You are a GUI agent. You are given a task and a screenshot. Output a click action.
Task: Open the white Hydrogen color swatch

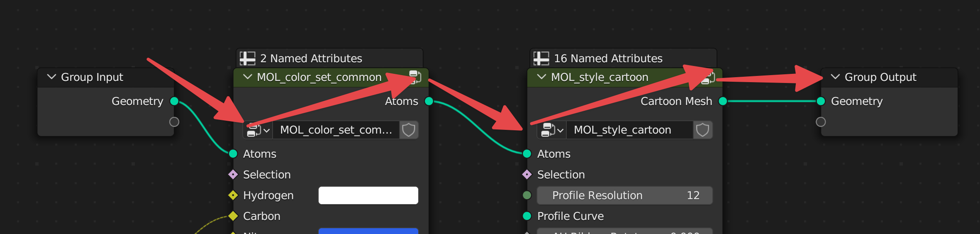click(368, 195)
